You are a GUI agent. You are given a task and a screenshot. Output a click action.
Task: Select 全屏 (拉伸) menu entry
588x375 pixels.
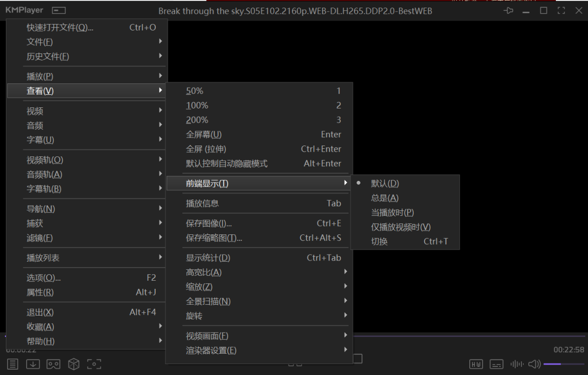(x=259, y=149)
